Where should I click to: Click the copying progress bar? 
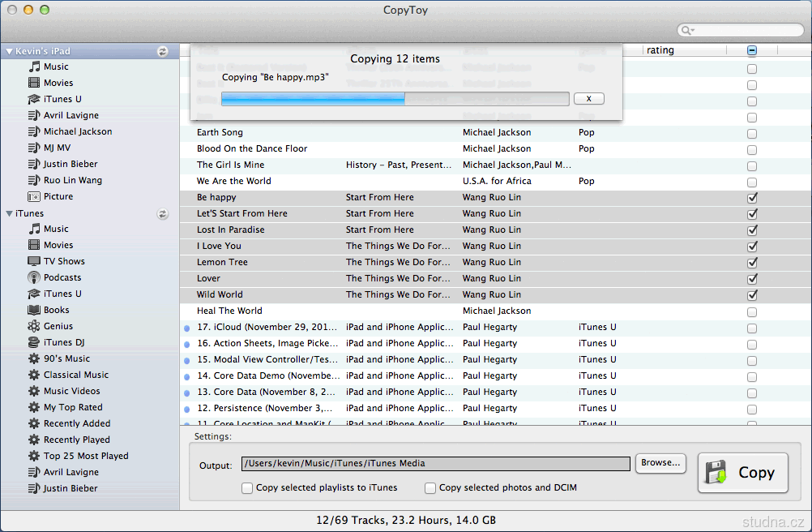coord(395,98)
